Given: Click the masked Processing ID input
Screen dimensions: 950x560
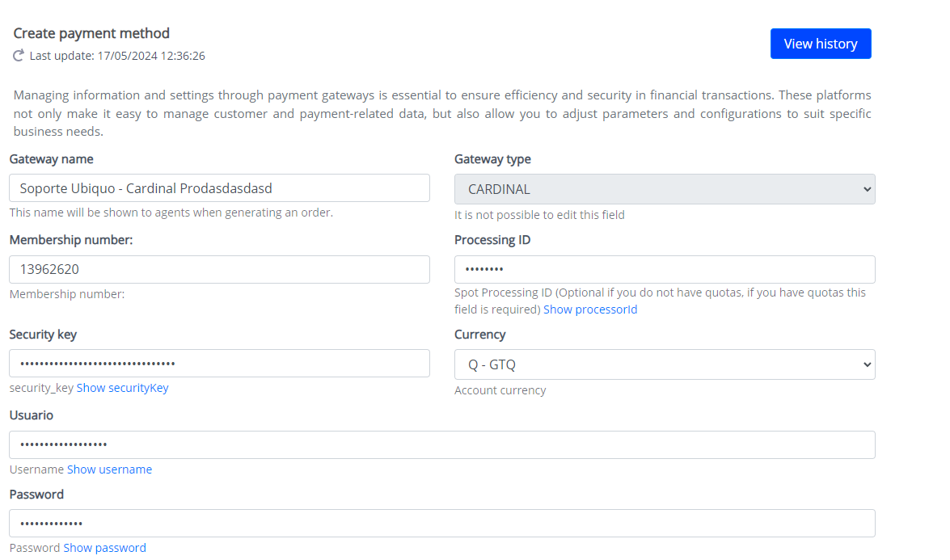Looking at the screenshot, I should [664, 270].
